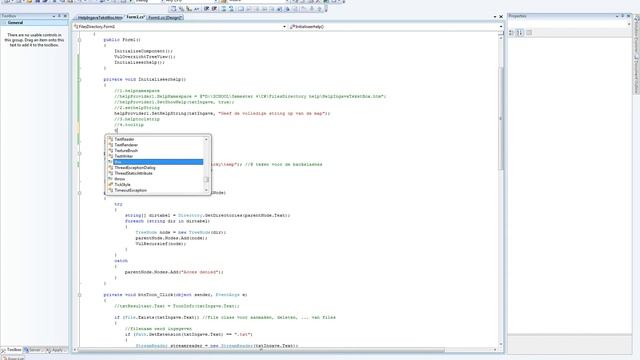Click code editor vertical scrollbar thumb
This screenshot has height=360, width=640.
click(501, 118)
